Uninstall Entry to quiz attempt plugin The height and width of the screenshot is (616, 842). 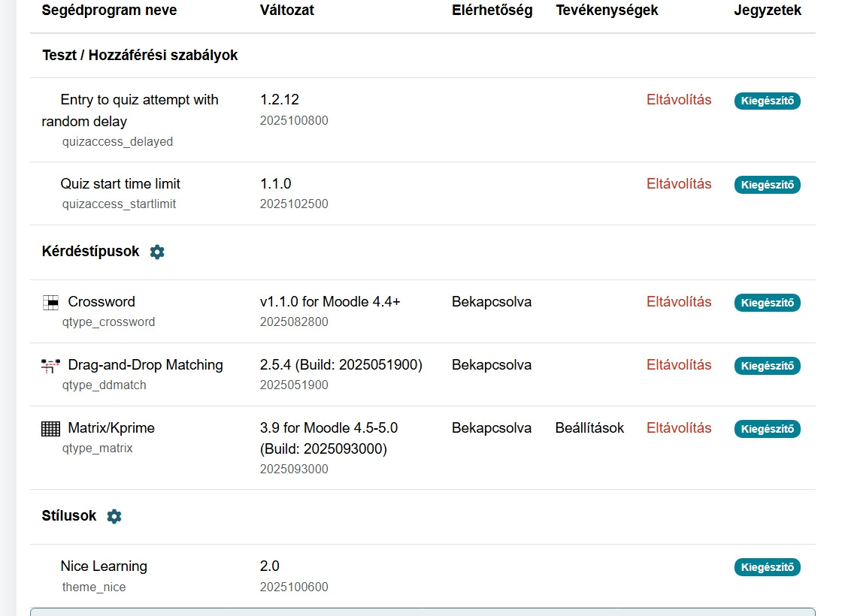(678, 100)
